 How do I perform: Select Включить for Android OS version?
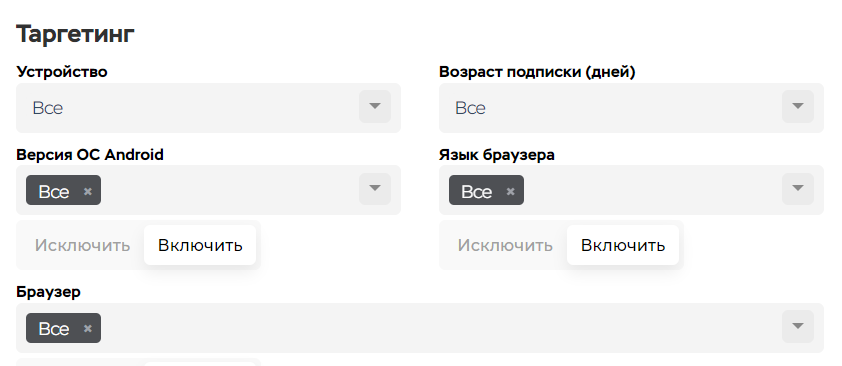coord(200,245)
